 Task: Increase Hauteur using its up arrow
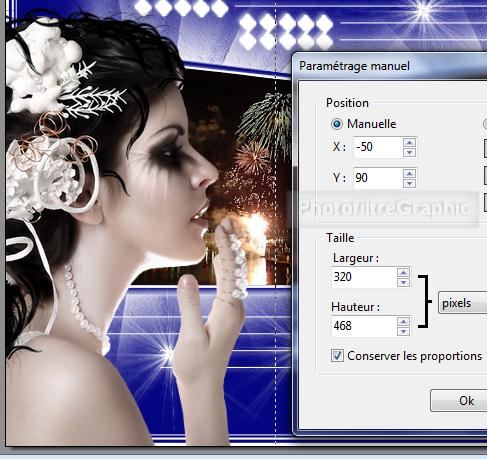pos(403,321)
